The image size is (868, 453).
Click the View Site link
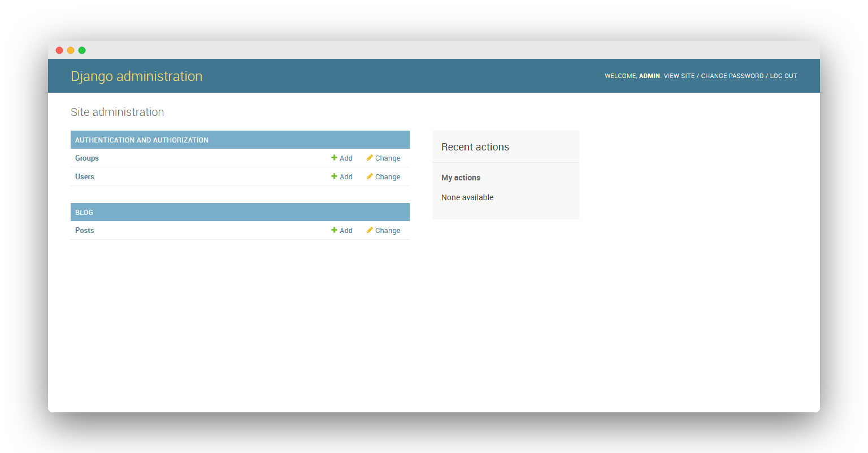(679, 76)
